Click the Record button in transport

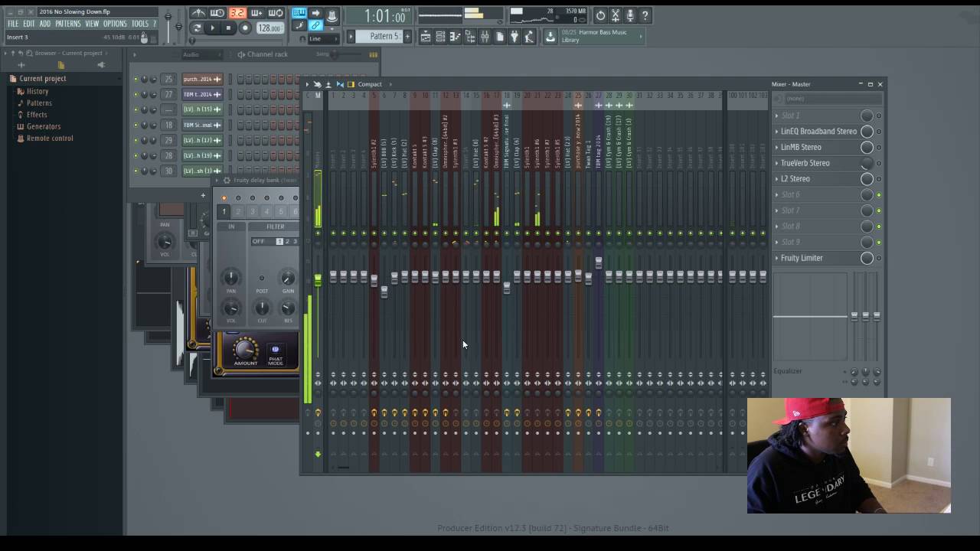point(245,28)
